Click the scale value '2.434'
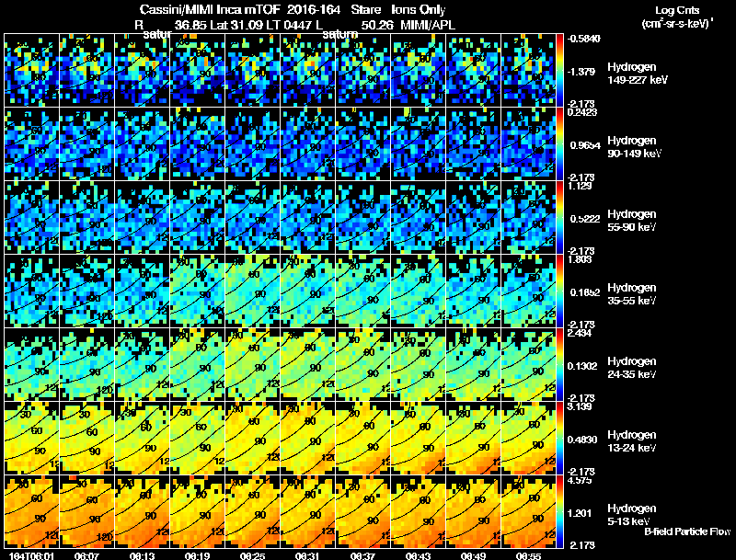 click(580, 333)
